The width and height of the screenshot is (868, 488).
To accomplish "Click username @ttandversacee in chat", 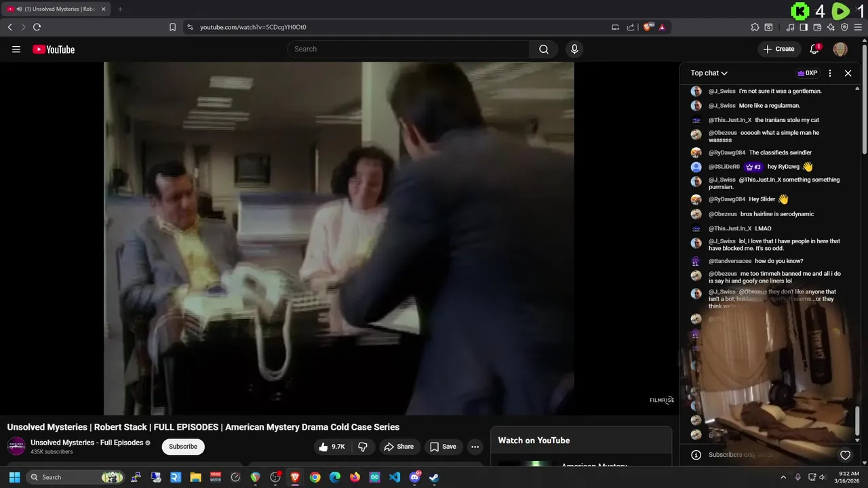I will (x=730, y=261).
